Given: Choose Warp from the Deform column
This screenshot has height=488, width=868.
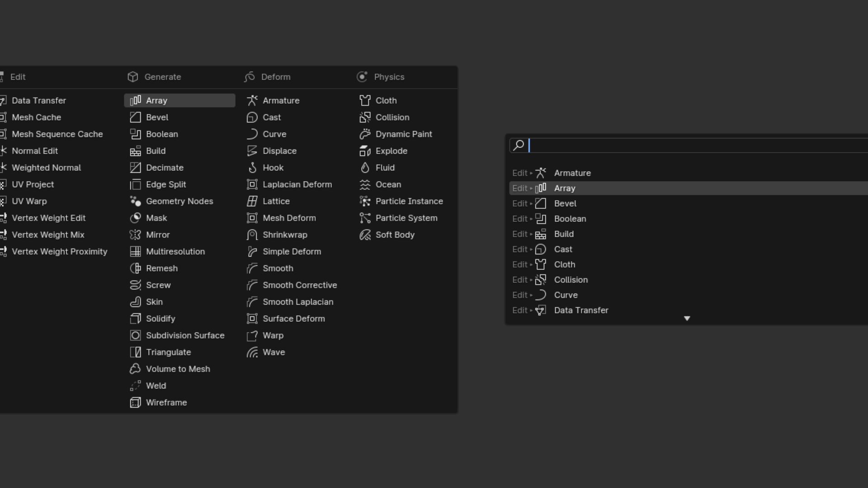Looking at the screenshot, I should pyautogui.click(x=295, y=335).
